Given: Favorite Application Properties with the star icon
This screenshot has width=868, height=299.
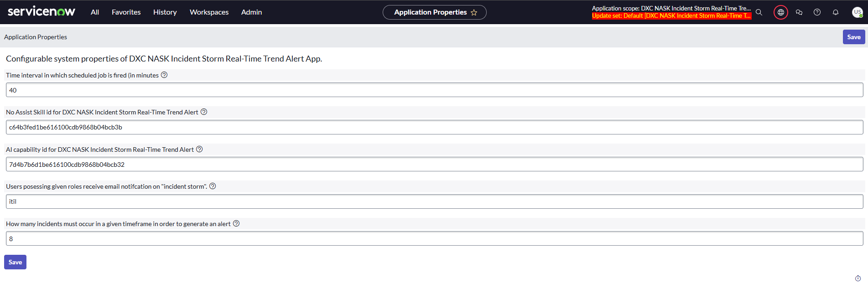Looking at the screenshot, I should tap(474, 13).
